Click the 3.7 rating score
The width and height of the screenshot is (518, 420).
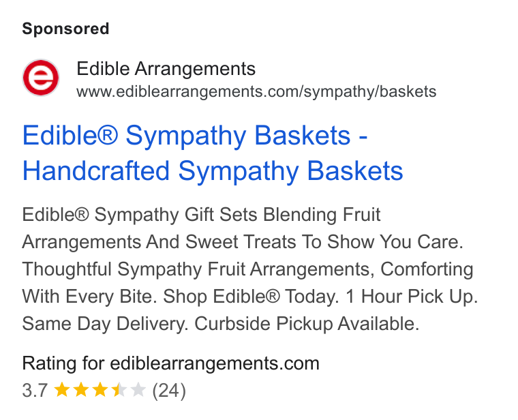35,390
